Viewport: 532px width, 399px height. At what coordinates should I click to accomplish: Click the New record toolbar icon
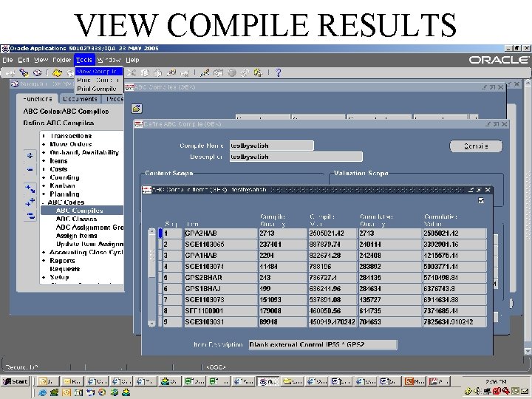(10, 72)
